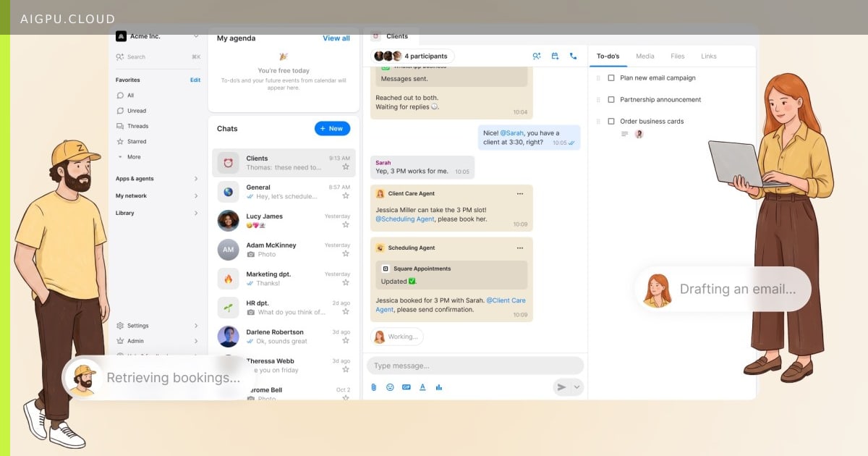This screenshot has width=868, height=456.
Task: Click the @Sarah mention in the message
Action: click(x=512, y=133)
